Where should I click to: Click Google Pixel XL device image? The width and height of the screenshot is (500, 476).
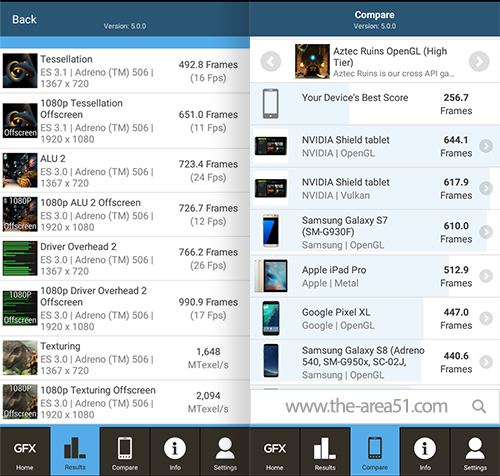pyautogui.click(x=271, y=318)
